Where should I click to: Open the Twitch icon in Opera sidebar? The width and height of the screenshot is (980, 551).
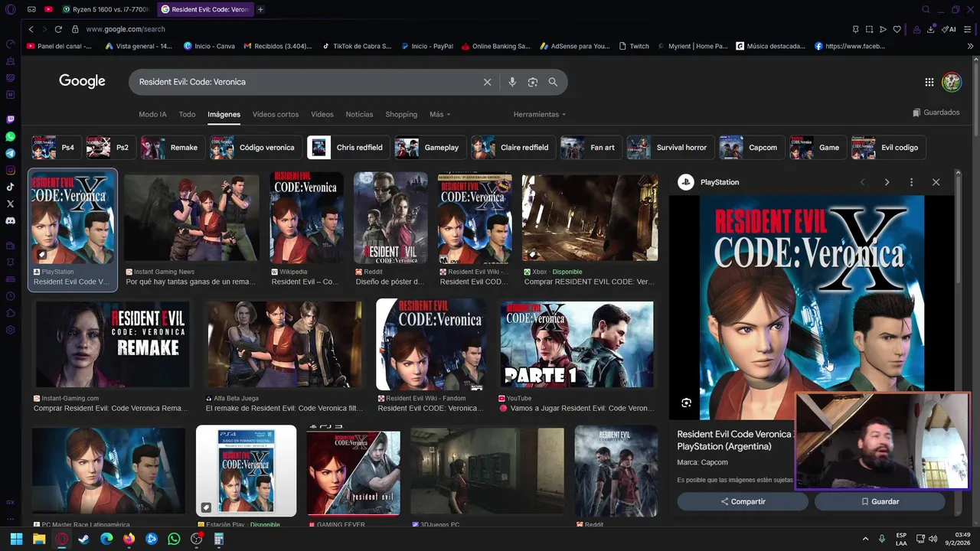11,119
